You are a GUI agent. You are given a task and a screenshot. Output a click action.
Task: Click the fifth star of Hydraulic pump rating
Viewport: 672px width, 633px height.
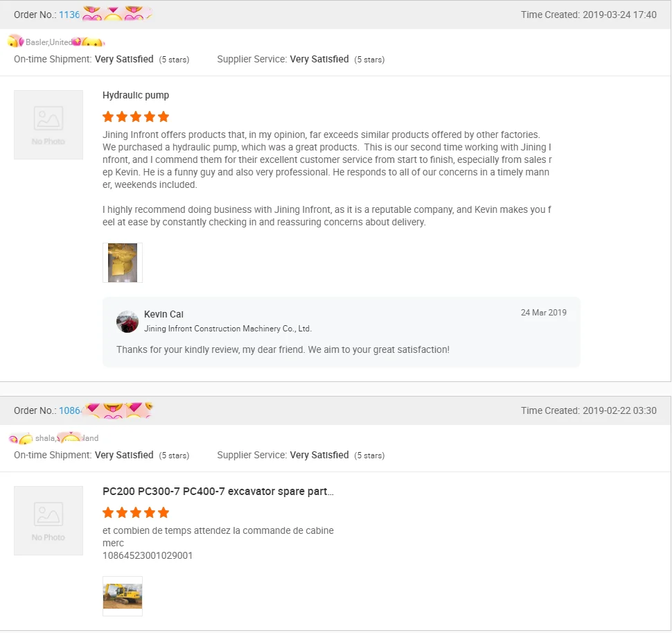163,116
